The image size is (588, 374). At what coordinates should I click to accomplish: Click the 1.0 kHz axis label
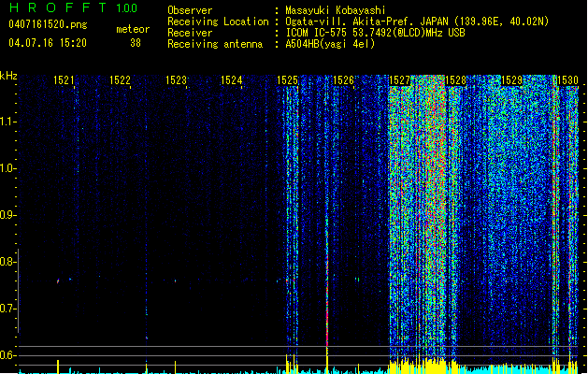7,168
